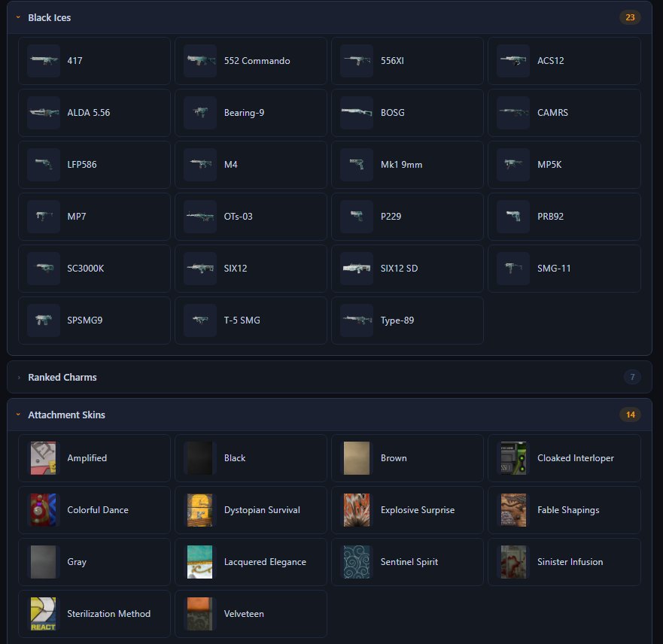
Task: Select the PRB92 pistol icon
Action: 513,217
